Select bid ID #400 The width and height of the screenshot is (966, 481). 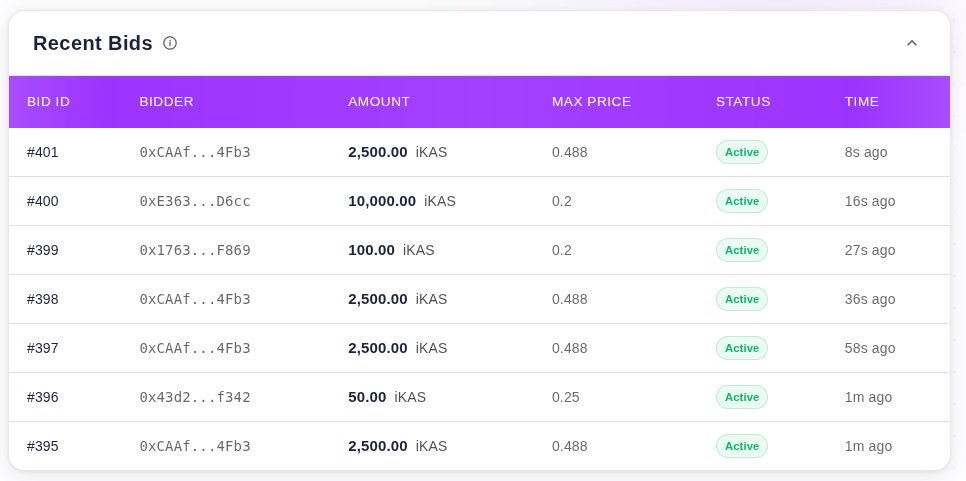(x=43, y=201)
